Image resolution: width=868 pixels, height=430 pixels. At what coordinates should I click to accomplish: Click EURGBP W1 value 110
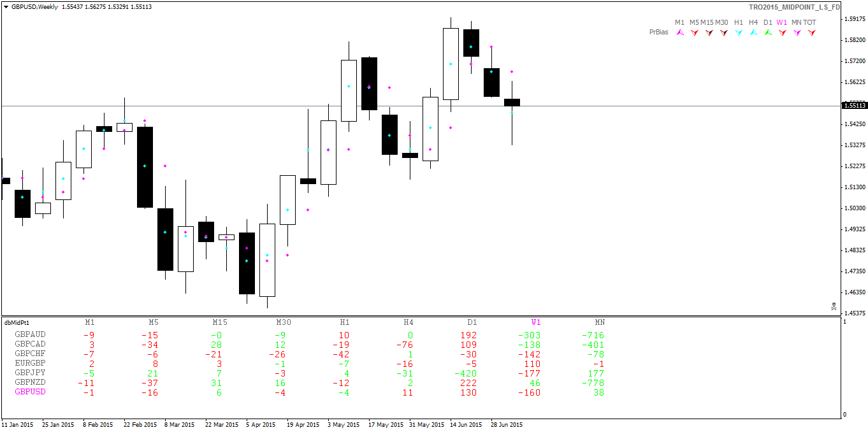click(532, 364)
